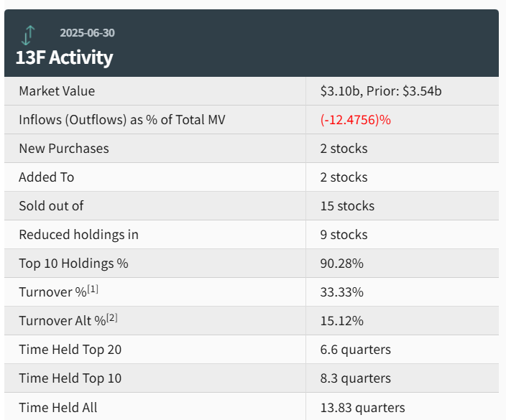Screen dimensions: 506x420
Task: Click the 8.3 quarters value
Action: point(356,378)
